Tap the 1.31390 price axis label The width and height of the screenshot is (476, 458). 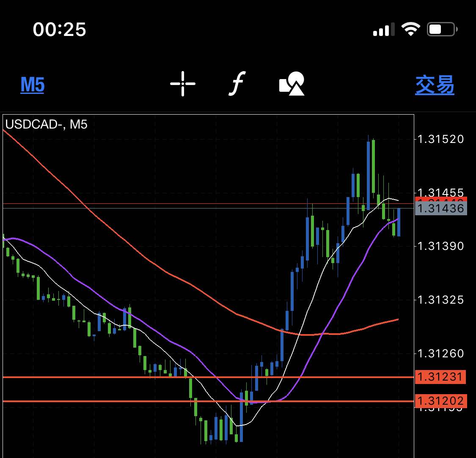click(x=441, y=246)
